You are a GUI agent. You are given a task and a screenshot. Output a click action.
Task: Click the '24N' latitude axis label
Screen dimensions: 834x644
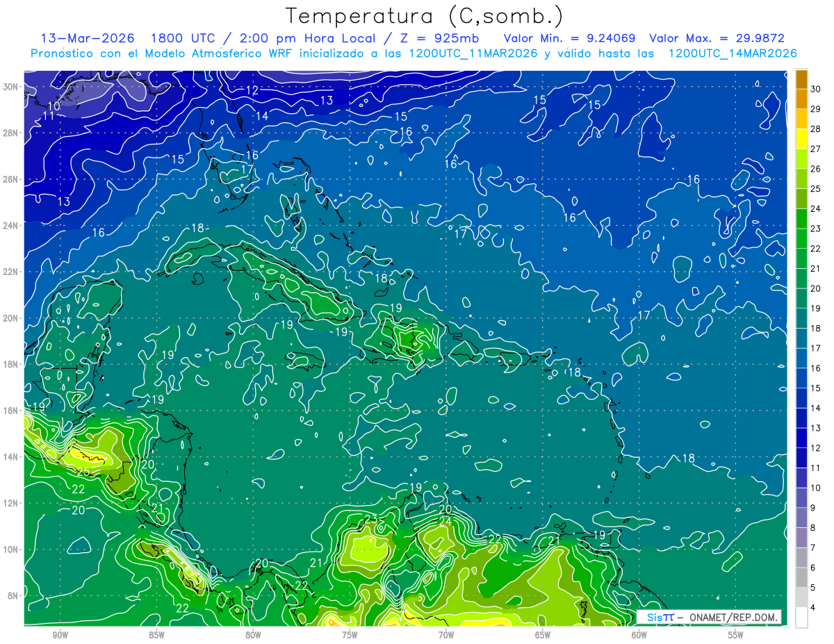click(10, 226)
